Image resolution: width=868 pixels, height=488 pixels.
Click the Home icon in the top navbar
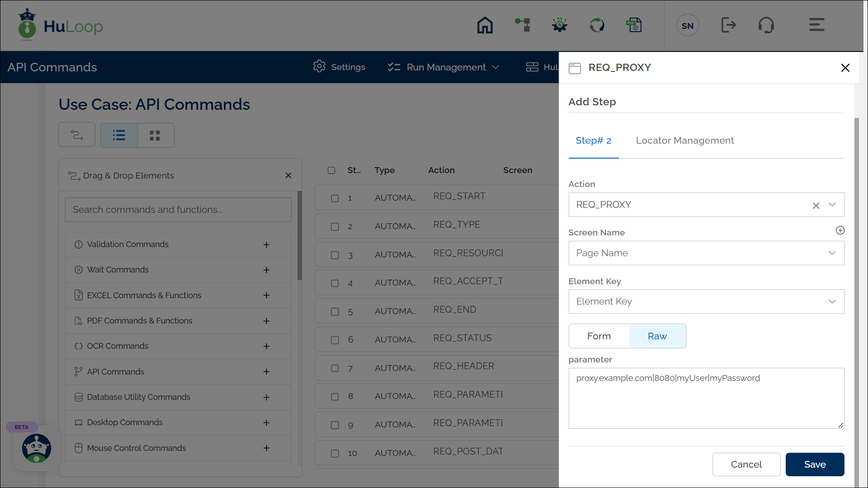485,25
